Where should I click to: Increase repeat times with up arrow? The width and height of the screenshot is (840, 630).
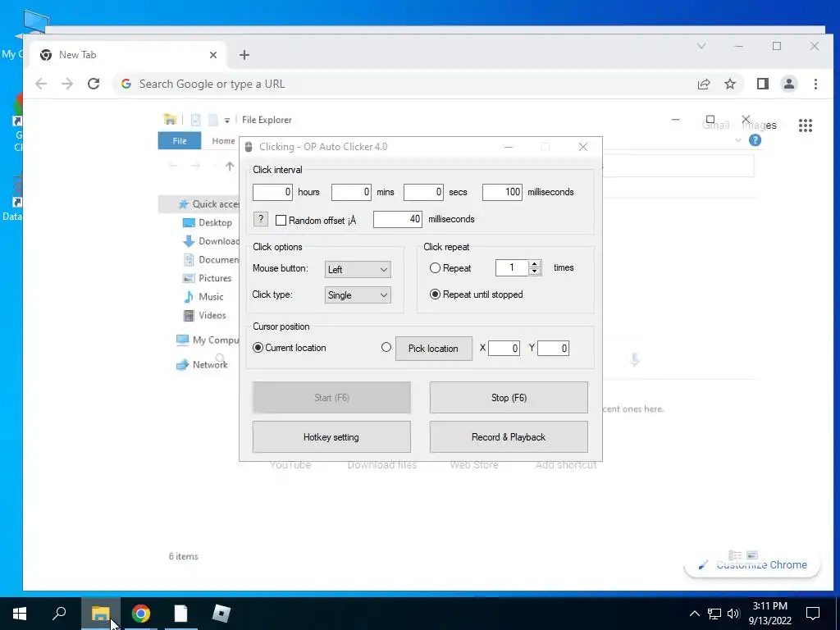click(534, 263)
